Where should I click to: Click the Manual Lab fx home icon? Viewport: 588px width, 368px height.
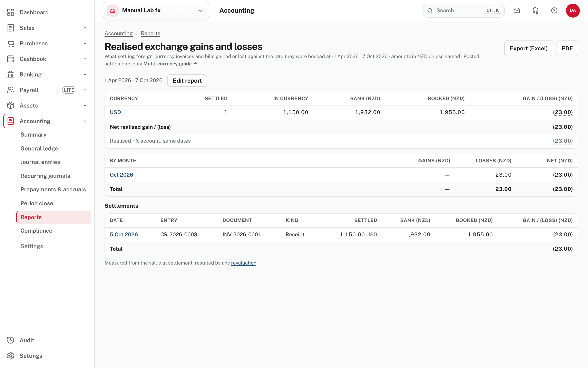click(x=113, y=11)
